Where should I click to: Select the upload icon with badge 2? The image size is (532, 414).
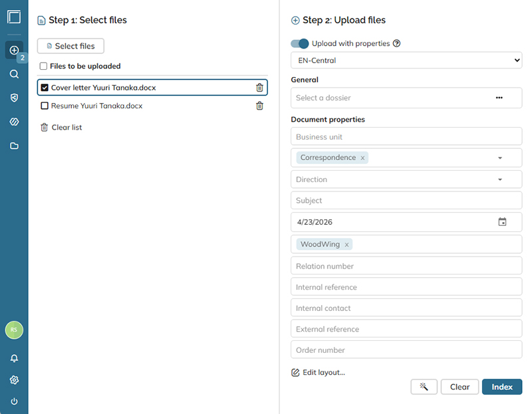[x=13, y=50]
